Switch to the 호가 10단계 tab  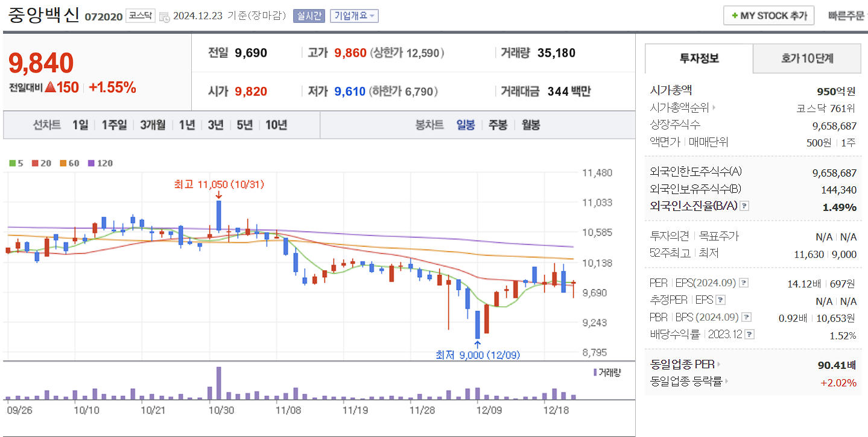[x=806, y=58]
